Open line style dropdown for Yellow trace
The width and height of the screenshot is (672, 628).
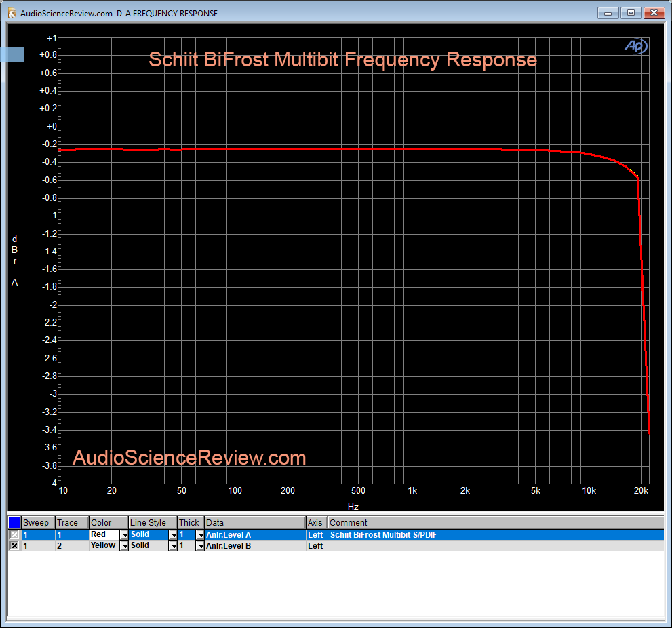[173, 545]
